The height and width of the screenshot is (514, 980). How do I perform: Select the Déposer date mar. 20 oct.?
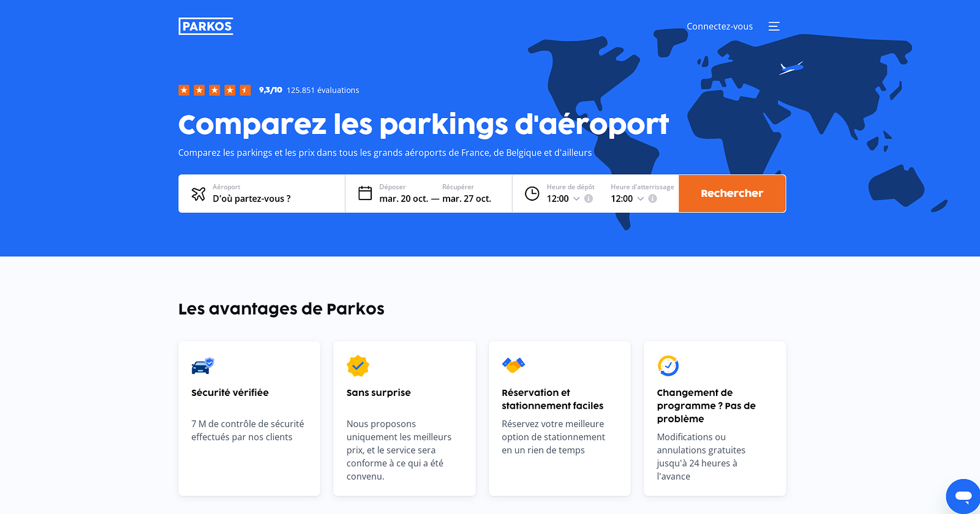pos(404,199)
